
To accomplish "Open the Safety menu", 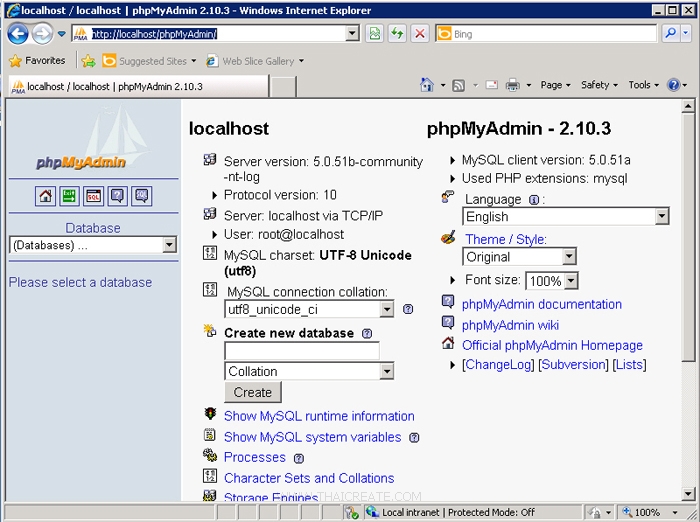I will (x=599, y=85).
